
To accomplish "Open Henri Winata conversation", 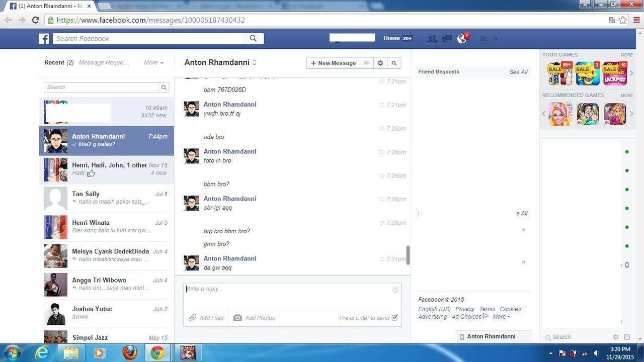I will click(x=107, y=227).
